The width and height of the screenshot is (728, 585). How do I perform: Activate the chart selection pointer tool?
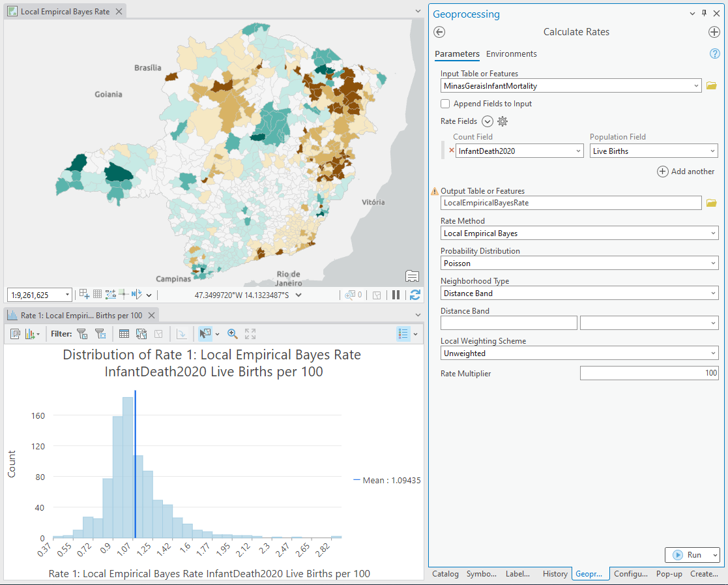(x=204, y=333)
